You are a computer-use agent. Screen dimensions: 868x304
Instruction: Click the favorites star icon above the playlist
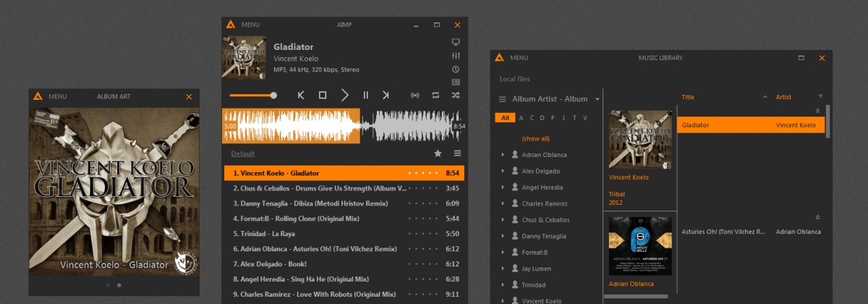coord(438,153)
